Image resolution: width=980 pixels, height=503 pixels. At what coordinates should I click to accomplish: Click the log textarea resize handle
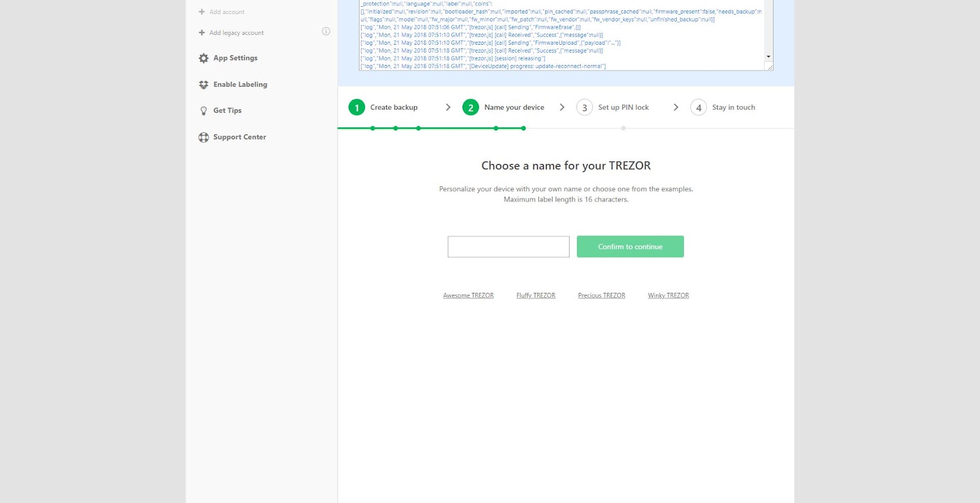click(x=769, y=67)
